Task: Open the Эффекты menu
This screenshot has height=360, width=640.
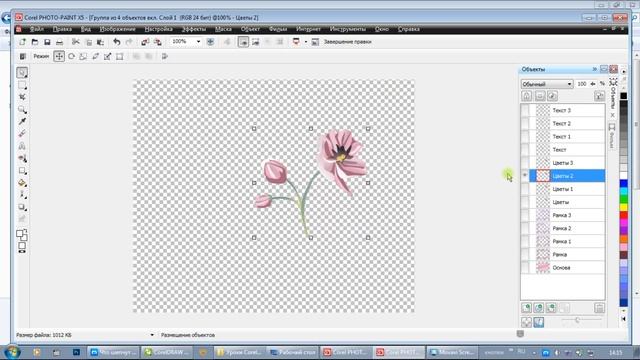Action: pos(194,29)
